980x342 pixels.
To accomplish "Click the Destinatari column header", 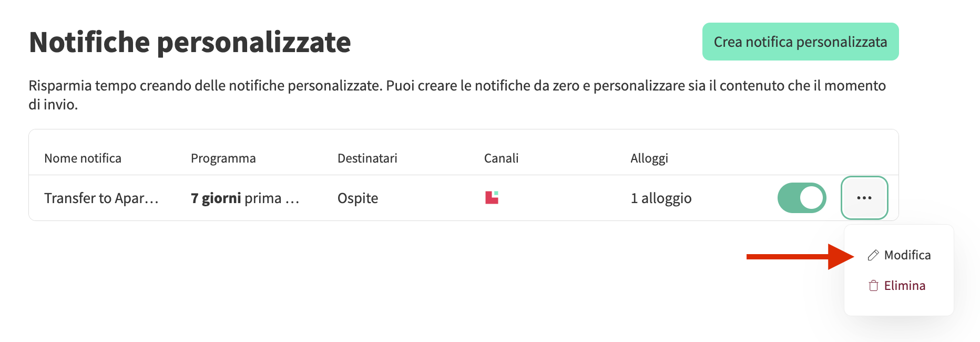I will pyautogui.click(x=367, y=158).
